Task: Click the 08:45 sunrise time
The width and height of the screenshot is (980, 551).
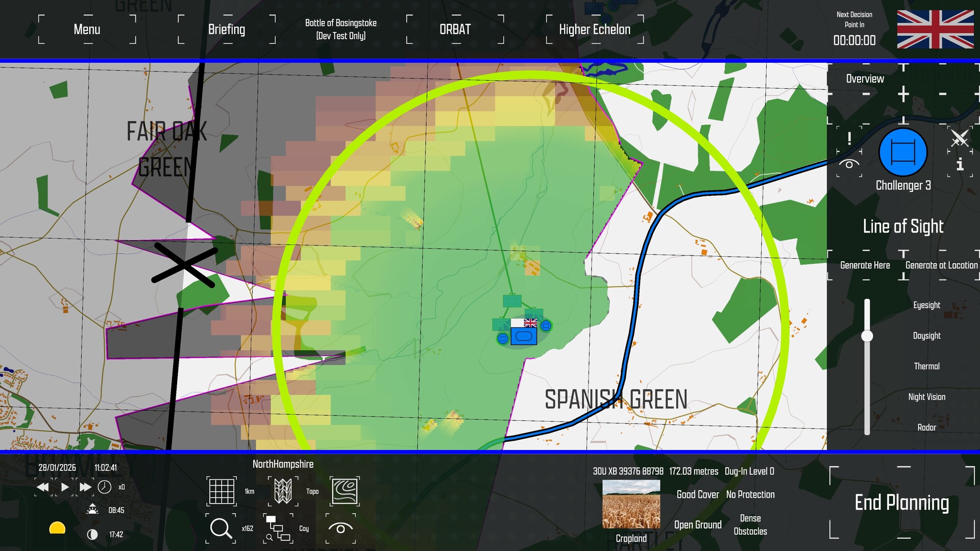Action: [x=116, y=510]
